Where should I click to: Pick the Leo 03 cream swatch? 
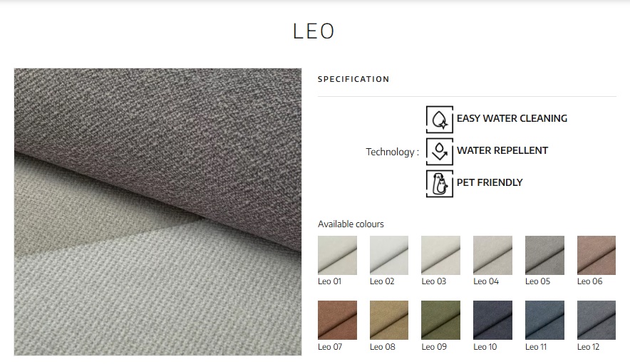440,255
